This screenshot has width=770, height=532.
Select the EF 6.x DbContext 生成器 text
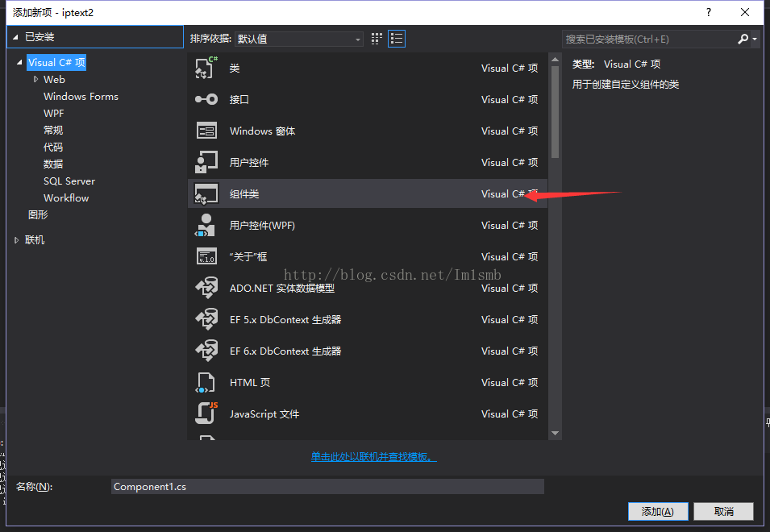285,351
